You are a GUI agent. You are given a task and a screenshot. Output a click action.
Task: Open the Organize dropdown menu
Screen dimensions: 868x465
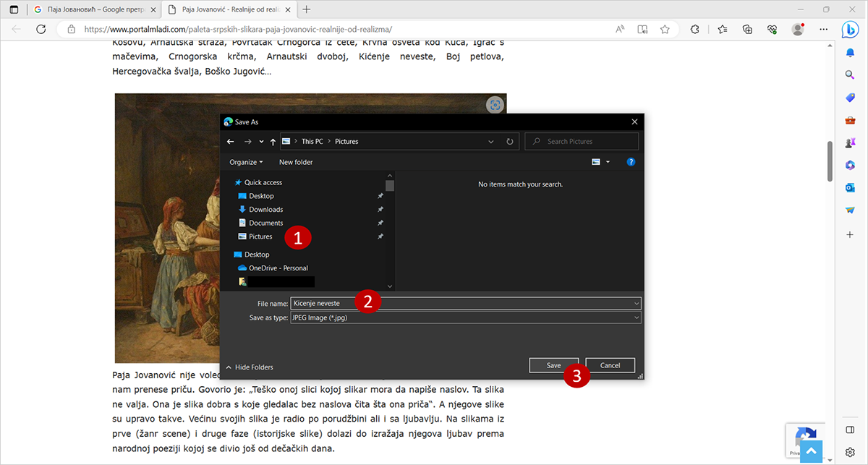(246, 162)
